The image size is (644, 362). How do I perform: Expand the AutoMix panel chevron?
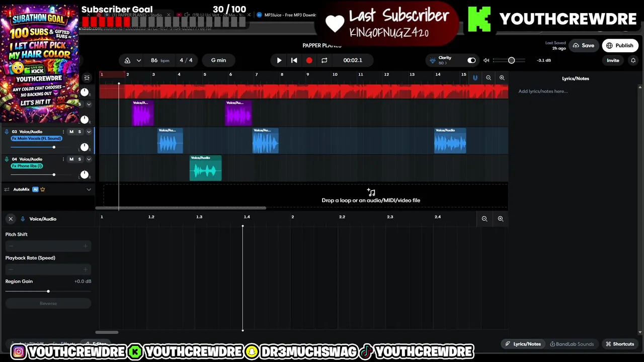(89, 190)
